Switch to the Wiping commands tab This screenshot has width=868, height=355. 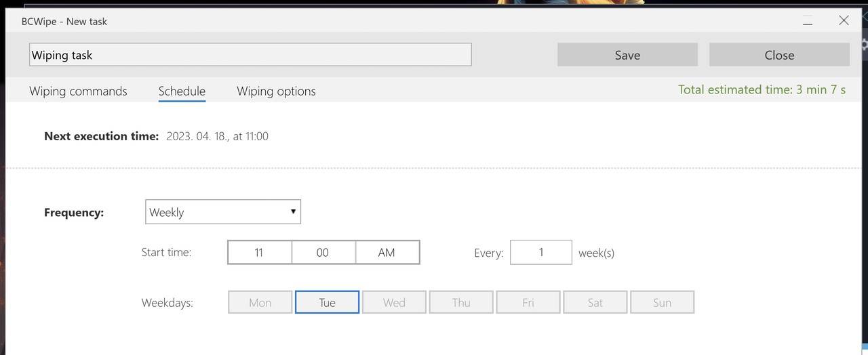click(78, 91)
